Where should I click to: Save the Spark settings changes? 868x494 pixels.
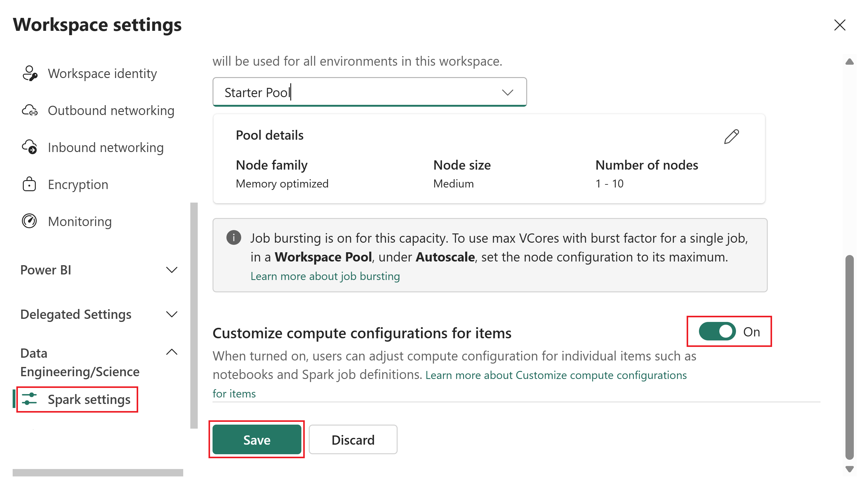coord(257,440)
